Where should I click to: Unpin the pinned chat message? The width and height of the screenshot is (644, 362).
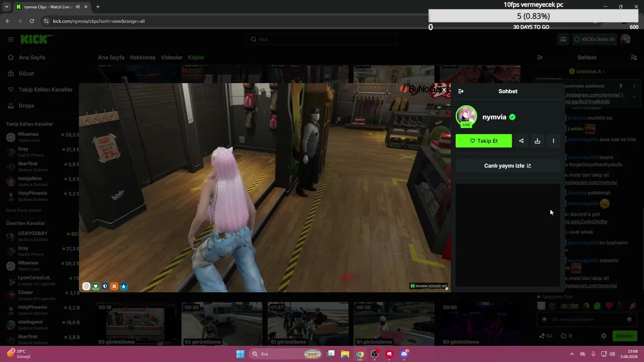click(621, 86)
